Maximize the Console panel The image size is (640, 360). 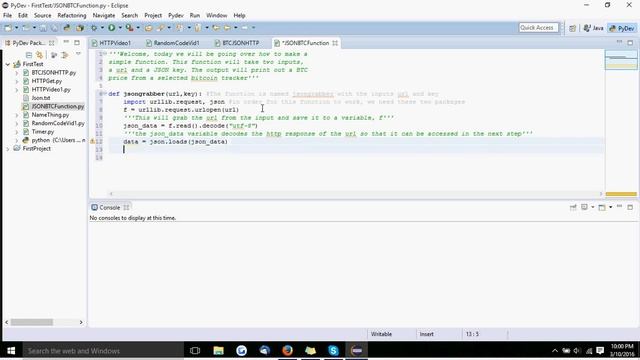tap(630, 207)
